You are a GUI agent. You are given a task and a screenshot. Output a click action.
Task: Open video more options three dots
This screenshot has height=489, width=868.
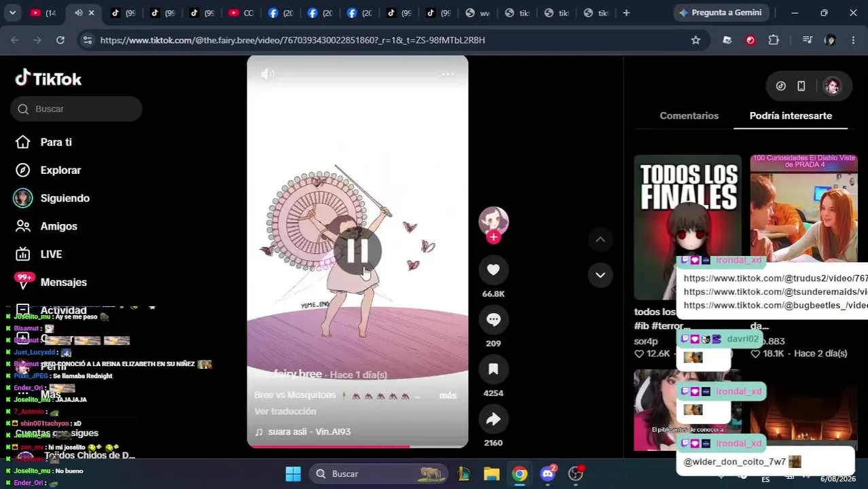(448, 74)
